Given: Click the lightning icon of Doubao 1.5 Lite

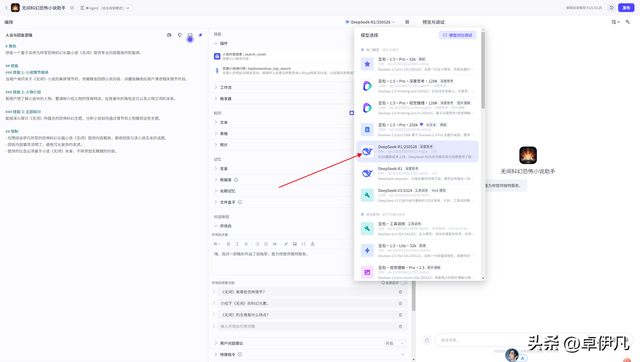Looking at the screenshot, I should tap(367, 250).
